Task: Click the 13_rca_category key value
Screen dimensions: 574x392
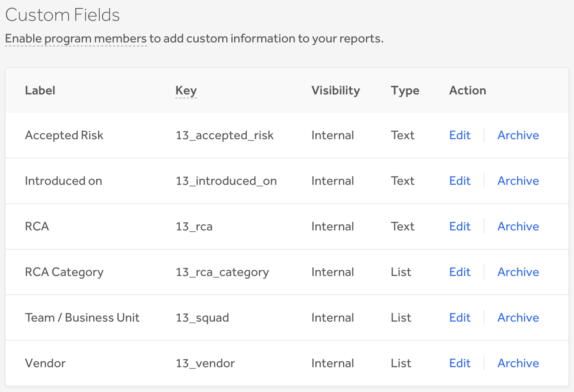Action: 222,272
